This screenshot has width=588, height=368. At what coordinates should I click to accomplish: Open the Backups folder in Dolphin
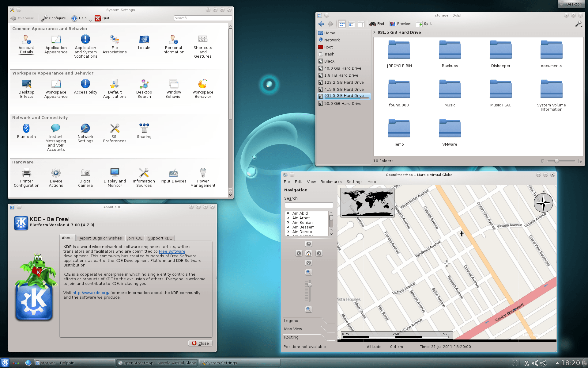[450, 54]
